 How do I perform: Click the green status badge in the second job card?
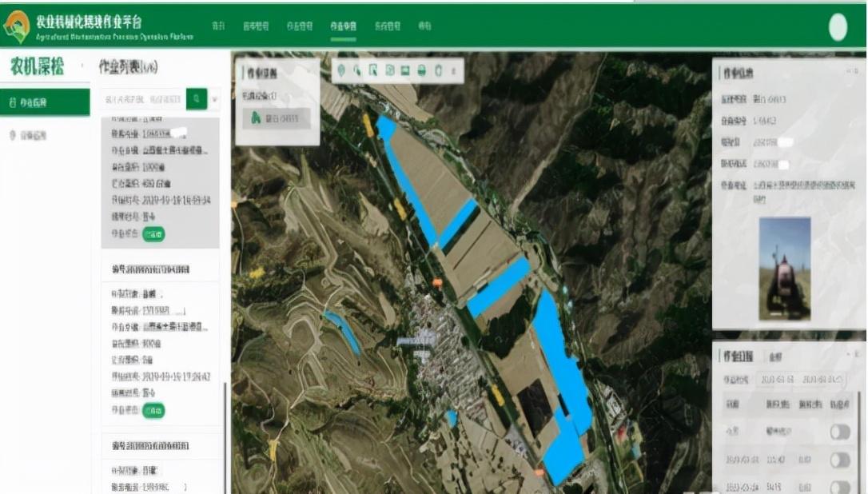153,411
